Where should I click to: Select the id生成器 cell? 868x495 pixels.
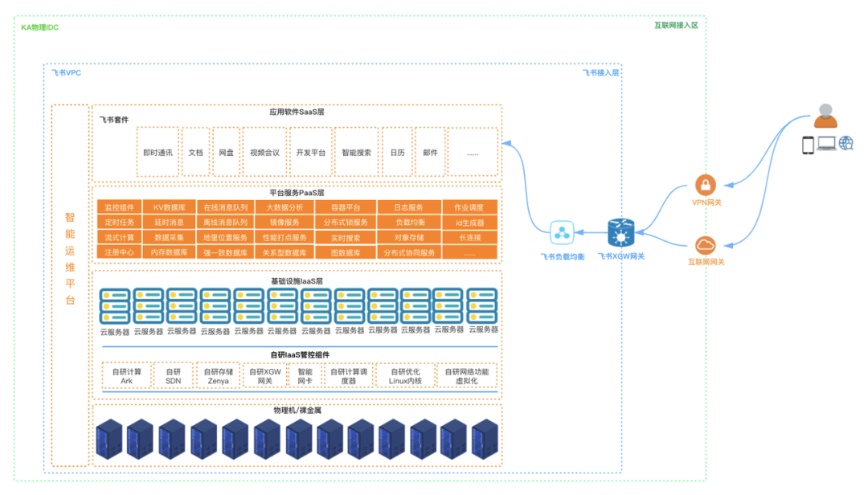tap(469, 222)
